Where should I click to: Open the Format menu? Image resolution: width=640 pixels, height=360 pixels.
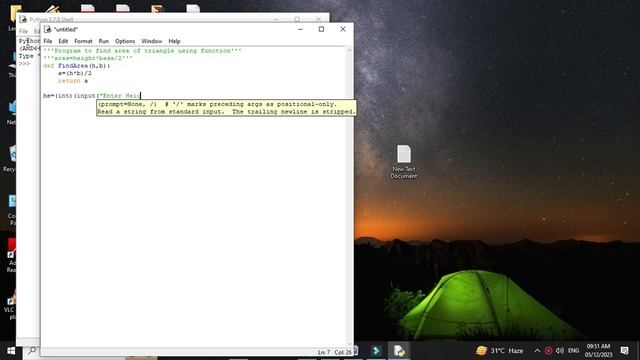click(83, 41)
